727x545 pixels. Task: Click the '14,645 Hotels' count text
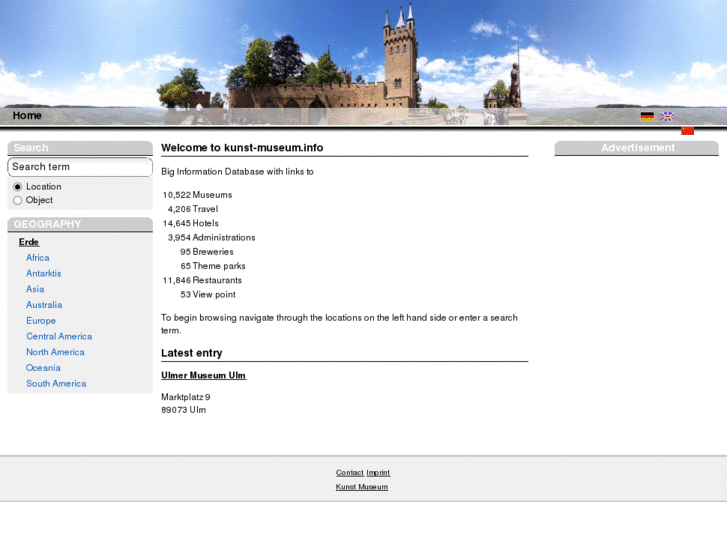coord(191,223)
